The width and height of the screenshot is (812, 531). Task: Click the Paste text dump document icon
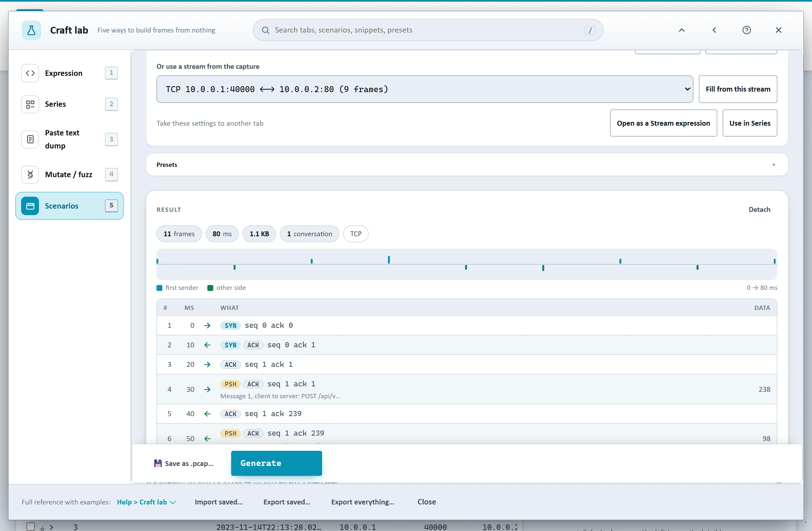point(30,139)
